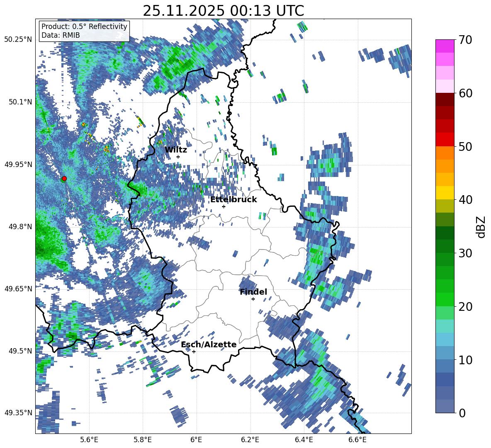The height and width of the screenshot is (448, 491).
Task: Click the red radar site marker dot
Action: point(64,179)
